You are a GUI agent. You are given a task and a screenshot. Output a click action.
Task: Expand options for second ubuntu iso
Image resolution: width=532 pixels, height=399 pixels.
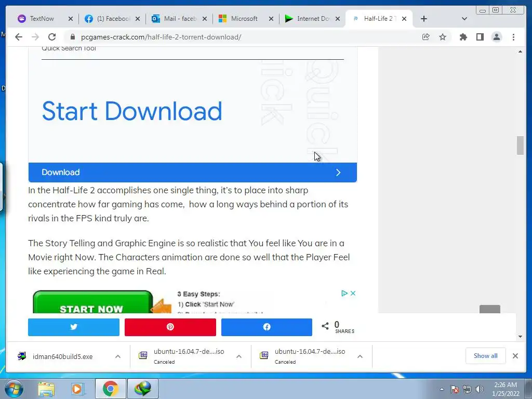point(360,356)
